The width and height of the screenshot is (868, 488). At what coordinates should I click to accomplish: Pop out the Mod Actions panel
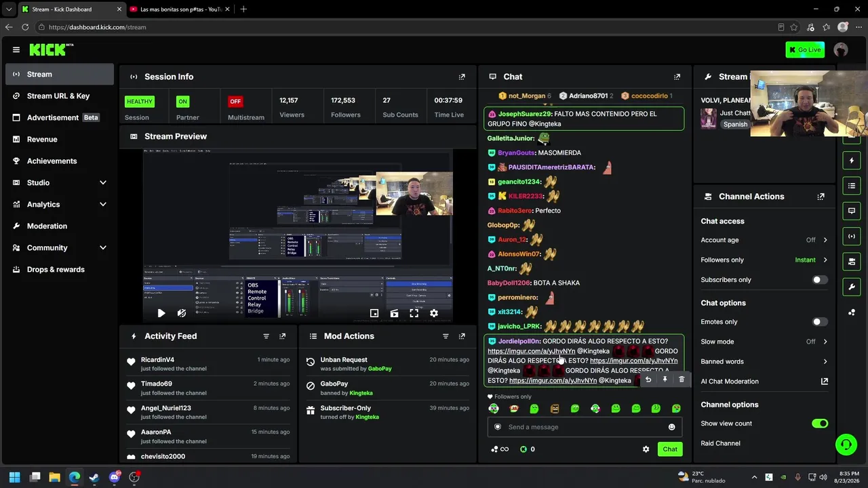point(462,336)
